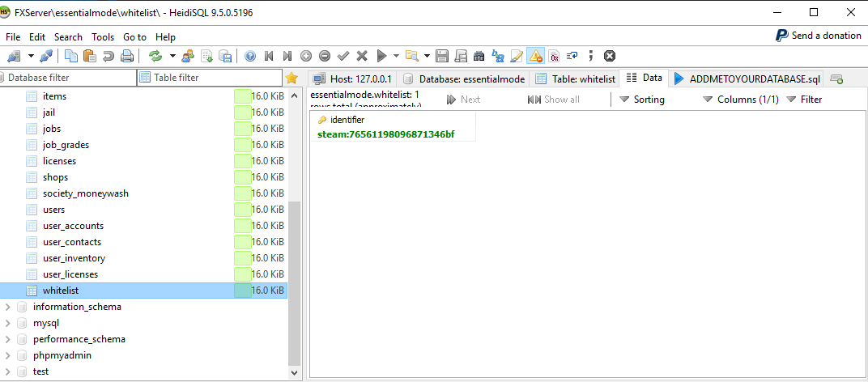The width and height of the screenshot is (868, 382).
Task: Click the Show all button
Action: (x=554, y=100)
